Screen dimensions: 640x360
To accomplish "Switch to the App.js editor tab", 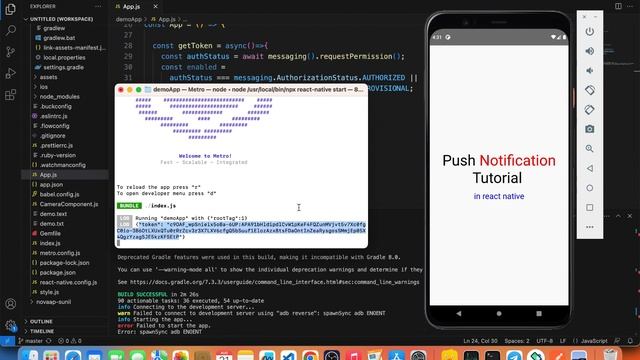I will 131,7.
